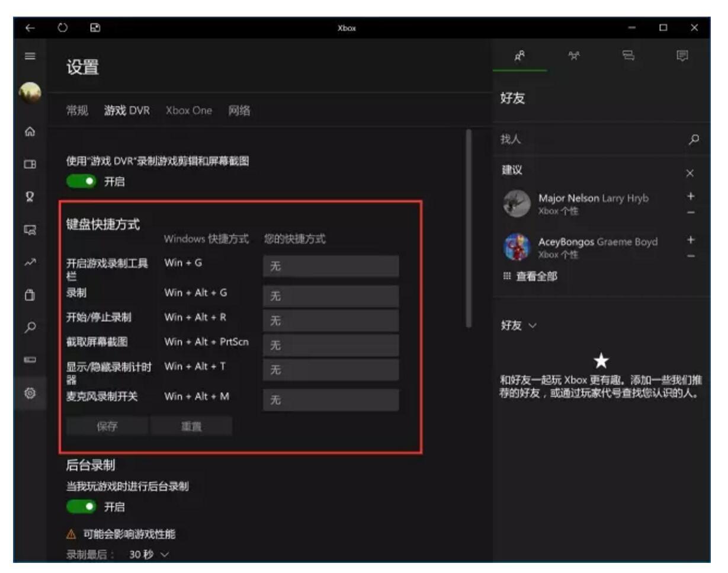The height and width of the screenshot is (573, 728).
Task: Click the 键盘快捷方式 heading
Action: [103, 225]
